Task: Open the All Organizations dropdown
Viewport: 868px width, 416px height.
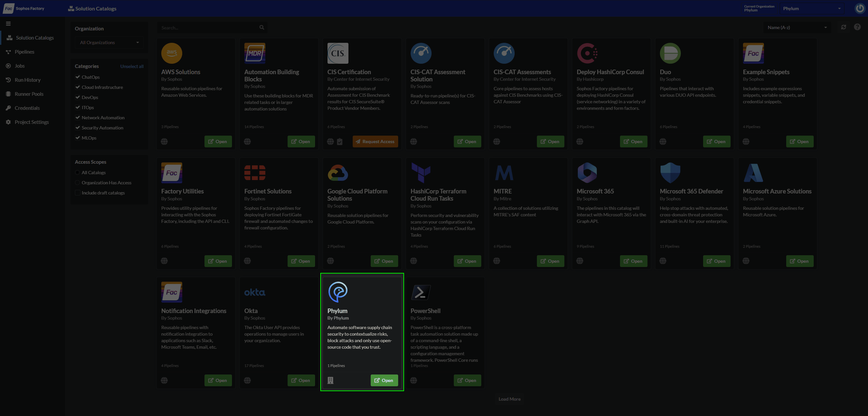Action: [x=109, y=42]
